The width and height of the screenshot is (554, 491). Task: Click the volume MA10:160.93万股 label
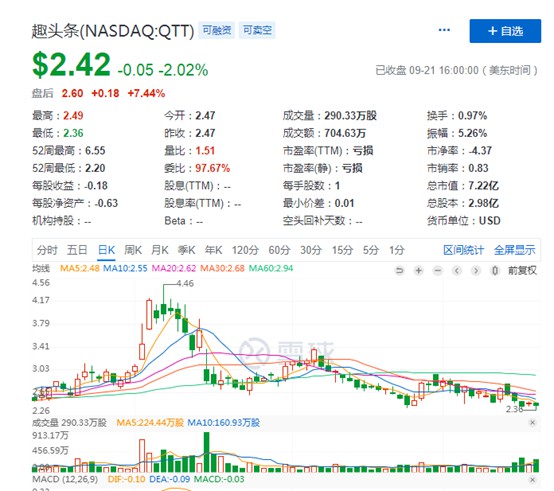click(x=223, y=422)
